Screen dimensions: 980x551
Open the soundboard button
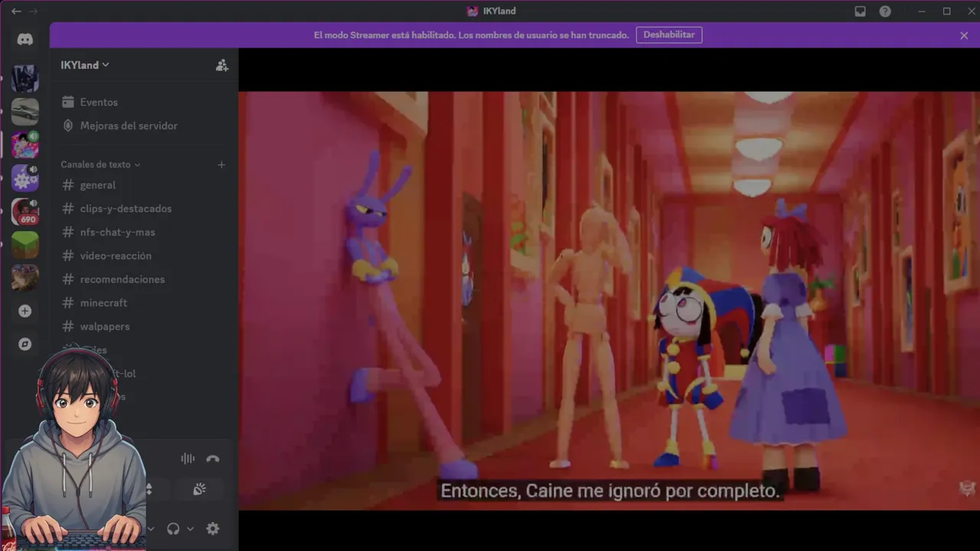click(199, 490)
